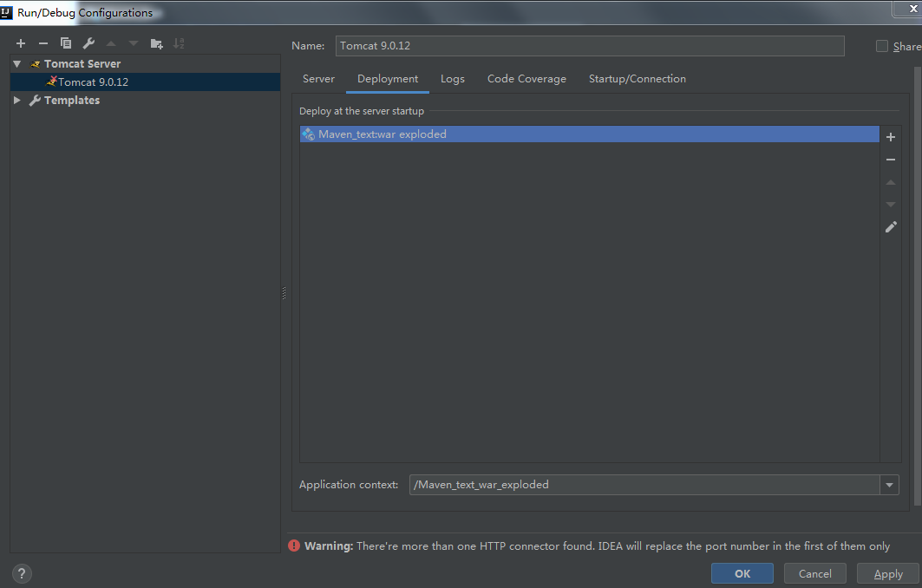Open edit templates wrench in toolbar
Image resolution: width=922 pixels, height=588 pixels.
click(x=88, y=43)
